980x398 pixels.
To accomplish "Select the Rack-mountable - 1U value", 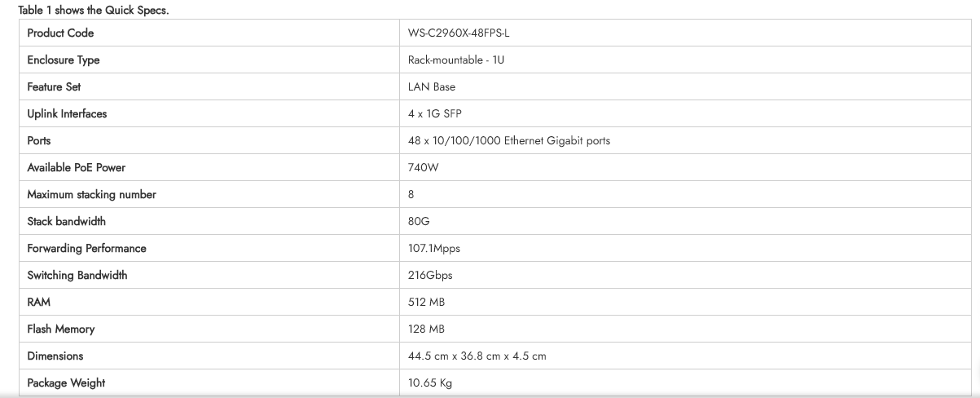I will [x=459, y=60].
